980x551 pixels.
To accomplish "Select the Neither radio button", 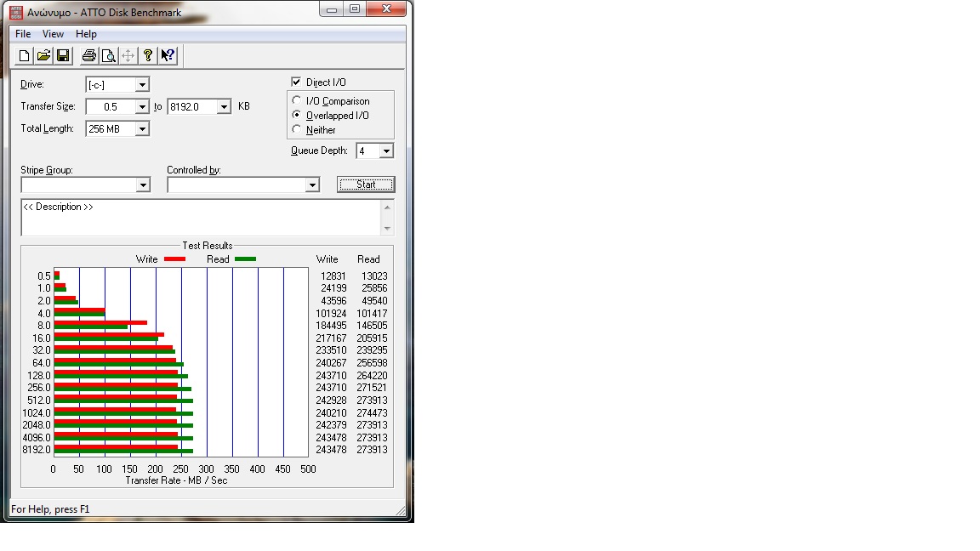I will (x=297, y=129).
